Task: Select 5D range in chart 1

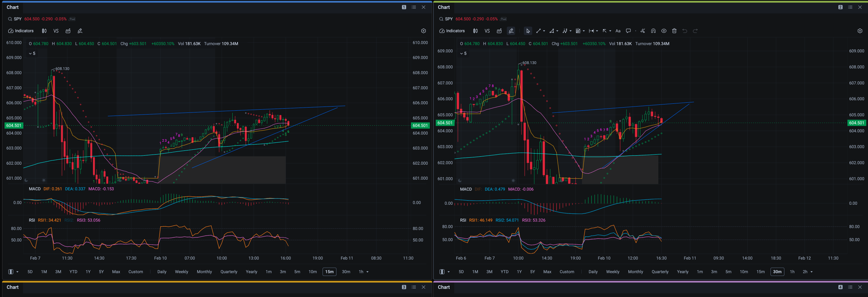Action: click(30, 272)
